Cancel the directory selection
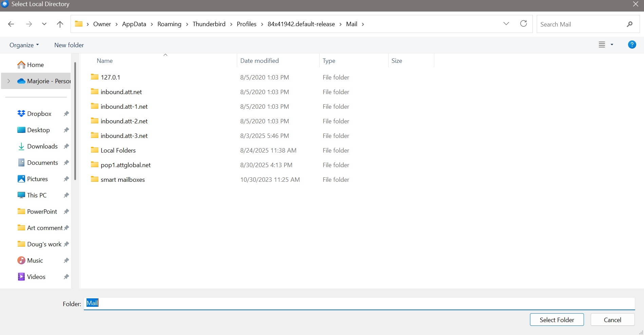 click(612, 320)
